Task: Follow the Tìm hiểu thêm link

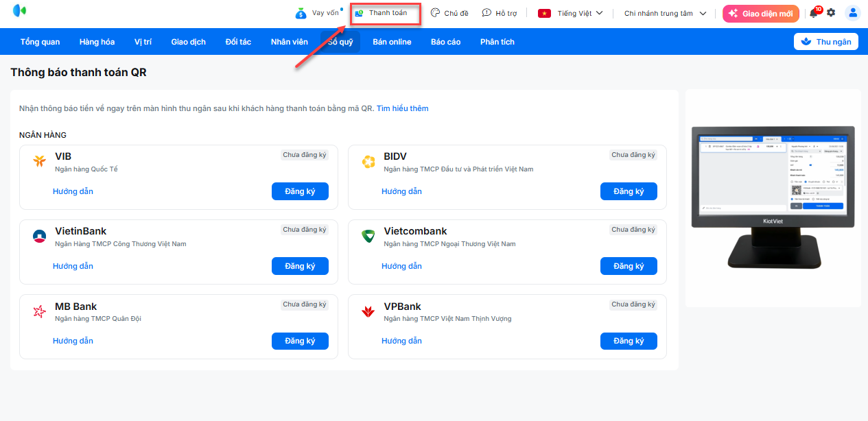Action: (402, 108)
